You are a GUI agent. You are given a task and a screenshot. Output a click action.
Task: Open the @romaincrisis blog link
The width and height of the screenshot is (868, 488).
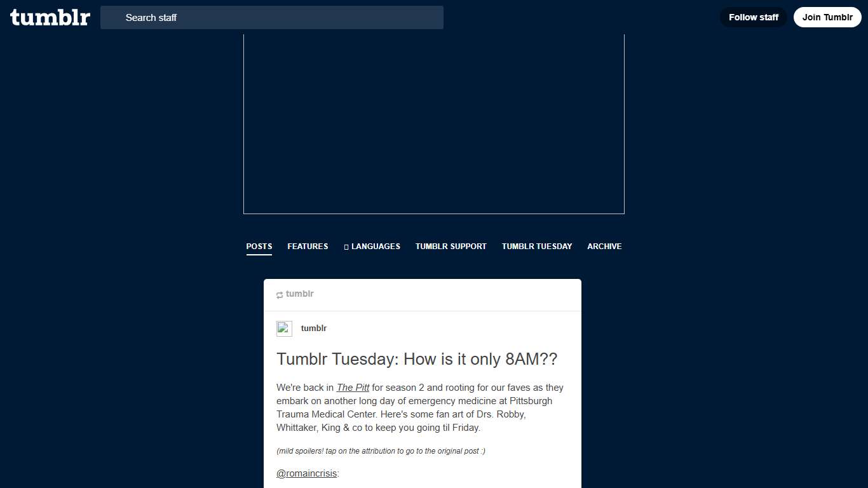click(x=306, y=473)
